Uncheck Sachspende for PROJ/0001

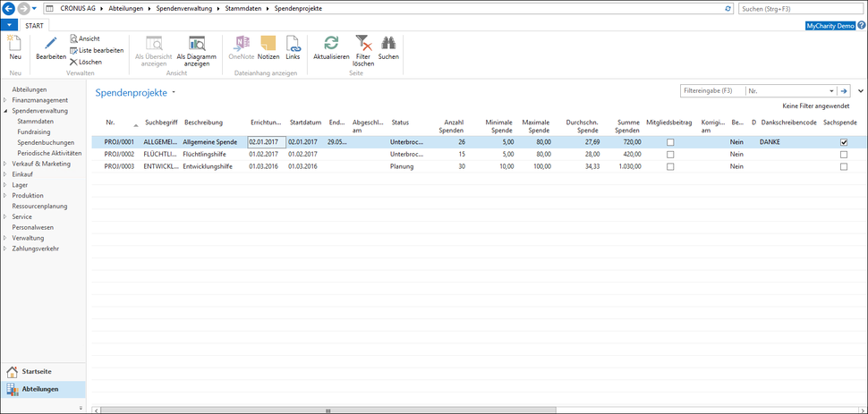click(x=844, y=142)
